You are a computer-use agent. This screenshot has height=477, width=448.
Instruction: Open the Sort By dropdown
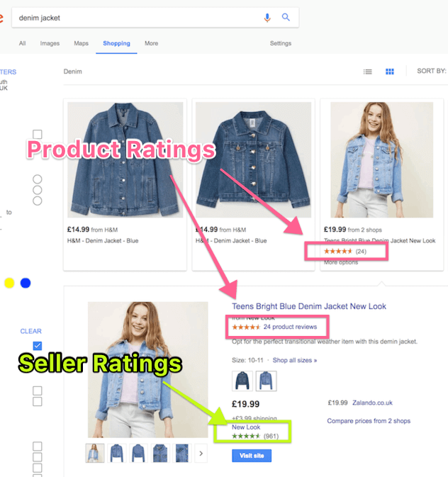coord(431,71)
